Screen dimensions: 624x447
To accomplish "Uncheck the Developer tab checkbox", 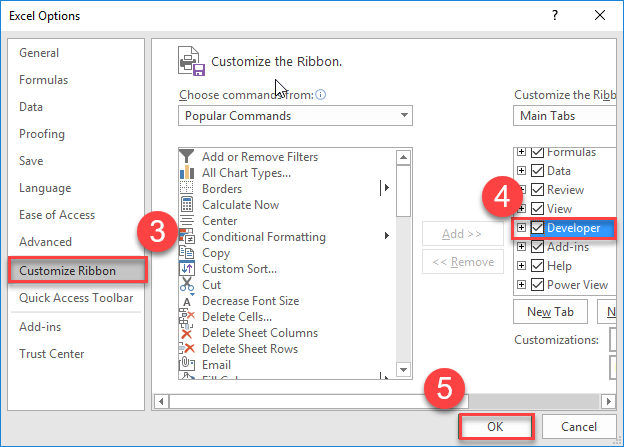I will point(538,228).
